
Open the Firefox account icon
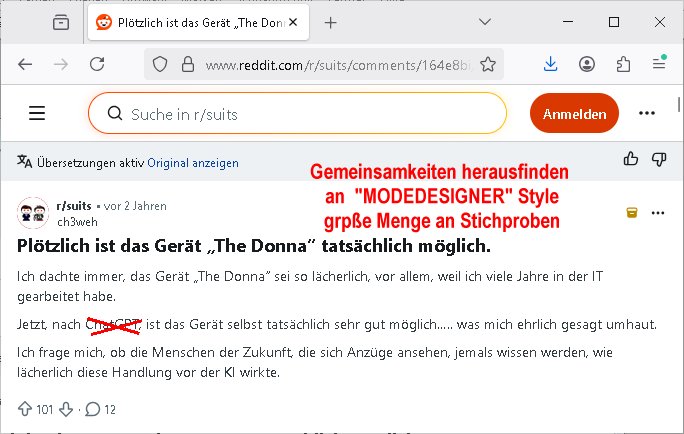pos(587,64)
